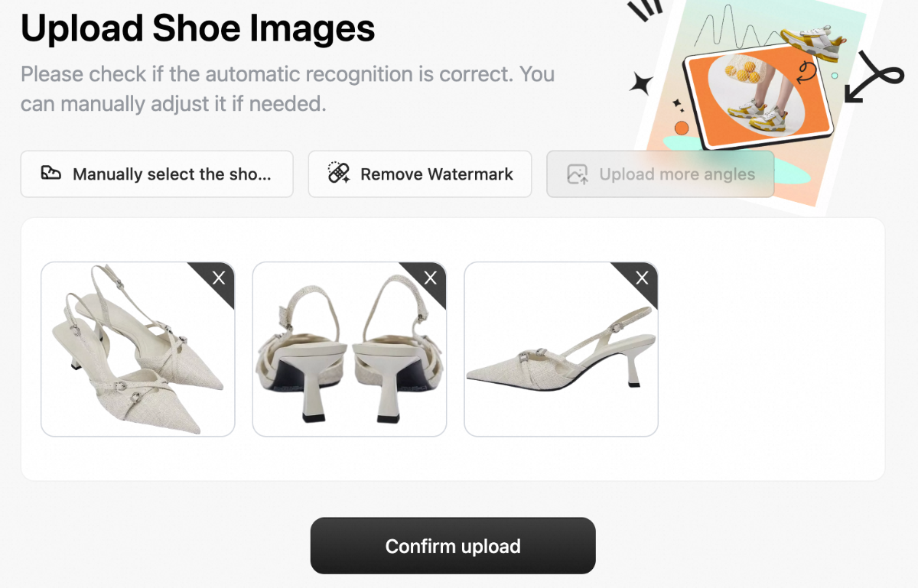Click the black four-pointed star decoration

coord(641,82)
